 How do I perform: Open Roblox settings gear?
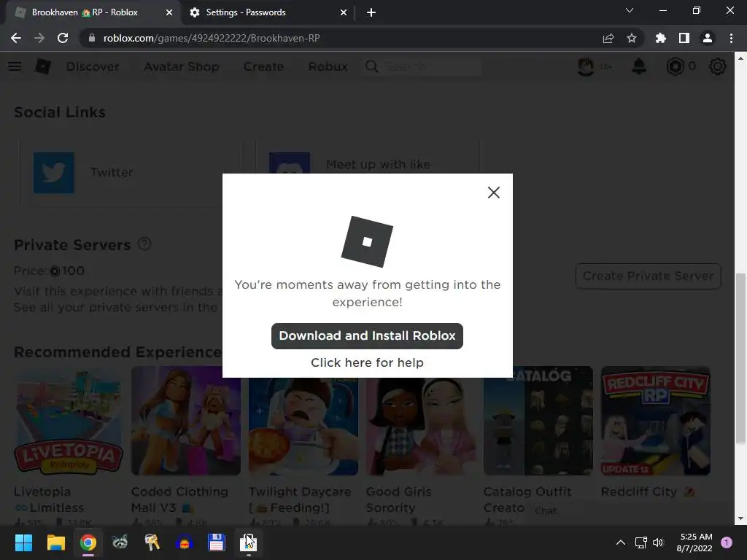click(x=718, y=66)
